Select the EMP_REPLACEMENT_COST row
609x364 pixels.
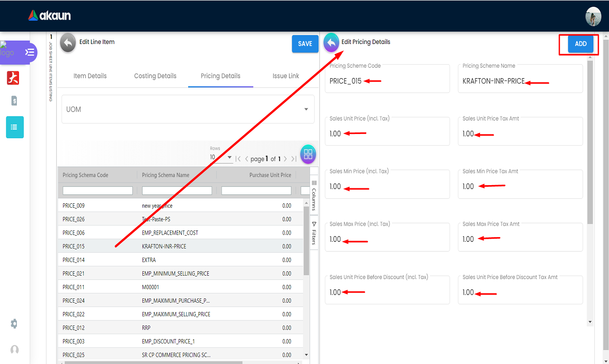[181, 233]
